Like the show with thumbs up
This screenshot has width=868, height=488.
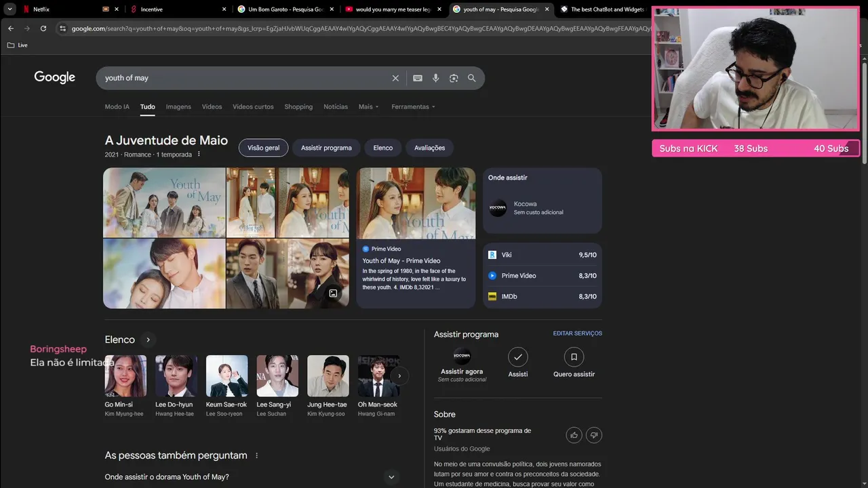(574, 435)
